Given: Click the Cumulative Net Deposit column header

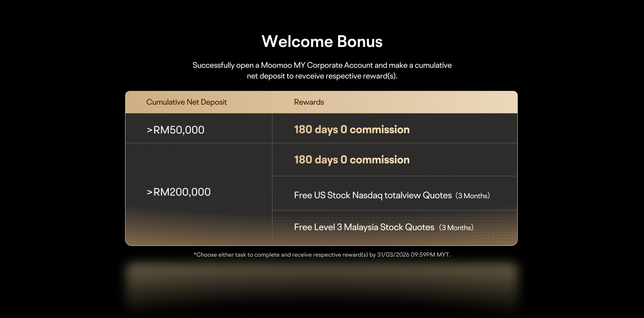Looking at the screenshot, I should tap(186, 102).
